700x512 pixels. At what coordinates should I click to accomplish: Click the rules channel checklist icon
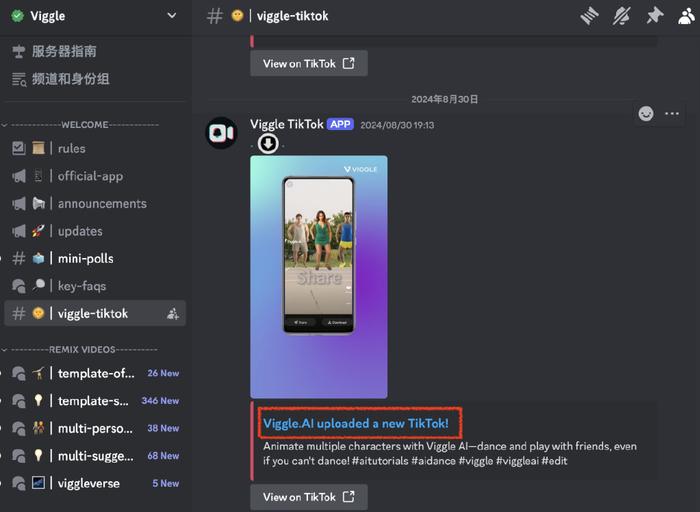point(19,148)
